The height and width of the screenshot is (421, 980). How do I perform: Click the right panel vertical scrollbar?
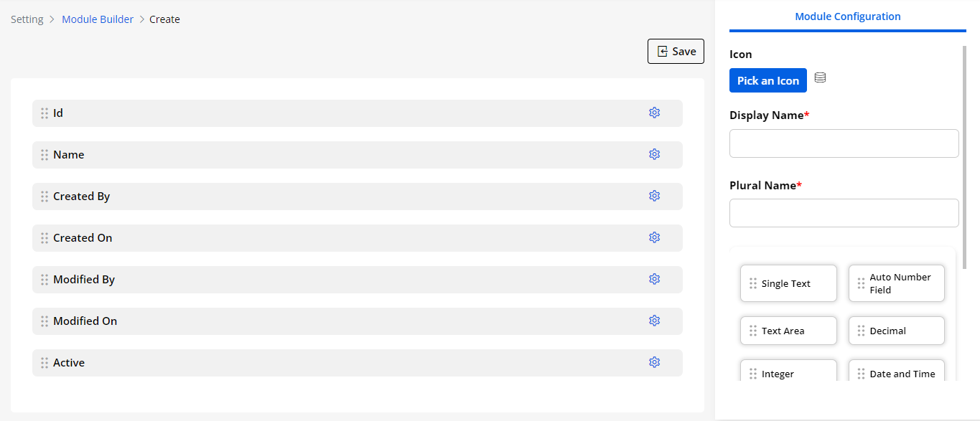tap(964, 158)
